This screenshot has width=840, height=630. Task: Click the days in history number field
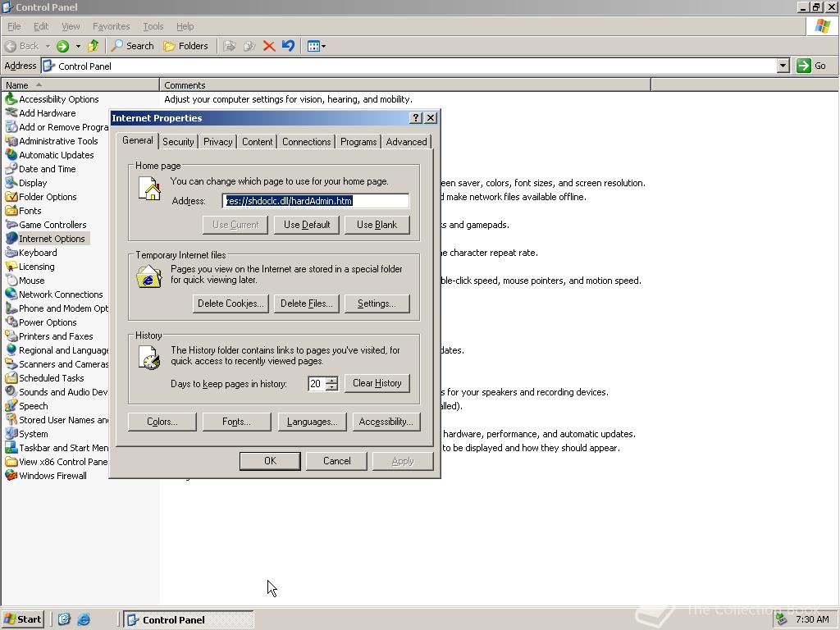point(317,384)
